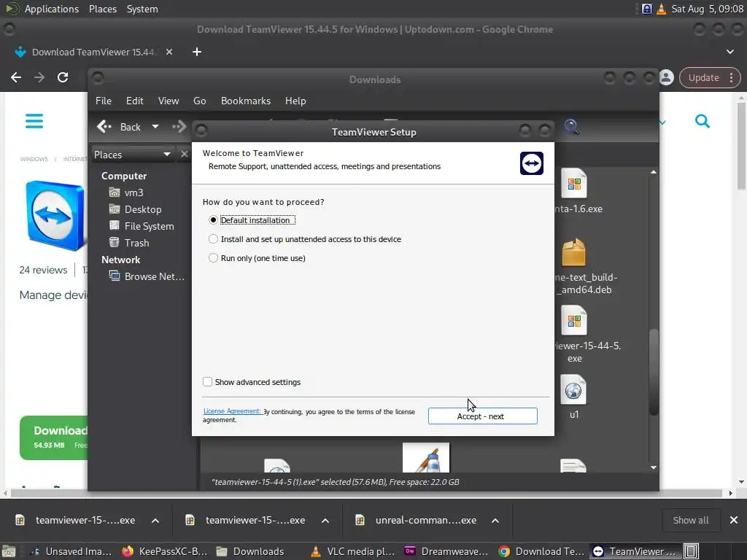This screenshot has height=560, width=747.
Task: Reload the Chrome page
Action: (x=63, y=77)
